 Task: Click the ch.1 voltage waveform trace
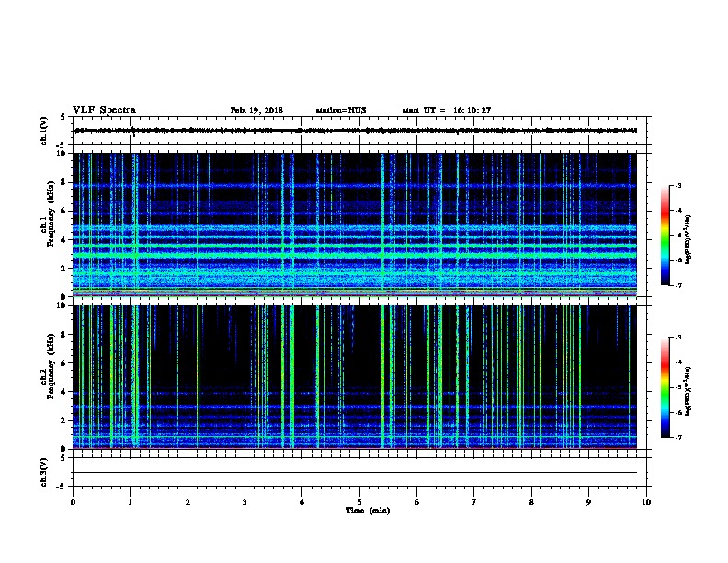[x=356, y=131]
